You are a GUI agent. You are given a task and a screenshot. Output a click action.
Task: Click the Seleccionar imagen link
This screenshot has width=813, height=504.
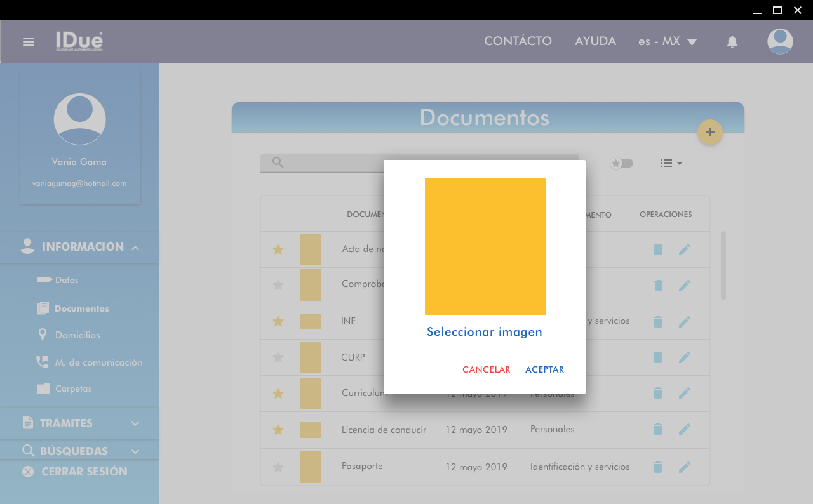484,332
